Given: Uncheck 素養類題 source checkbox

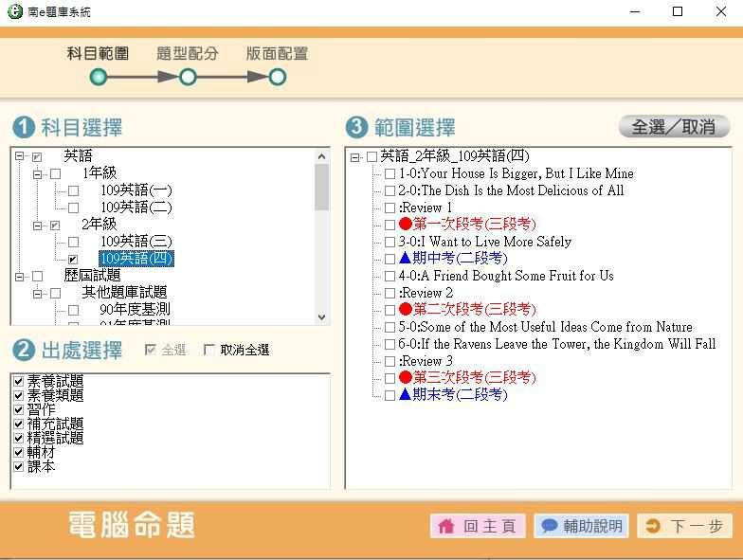Looking at the screenshot, I should tap(19, 395).
